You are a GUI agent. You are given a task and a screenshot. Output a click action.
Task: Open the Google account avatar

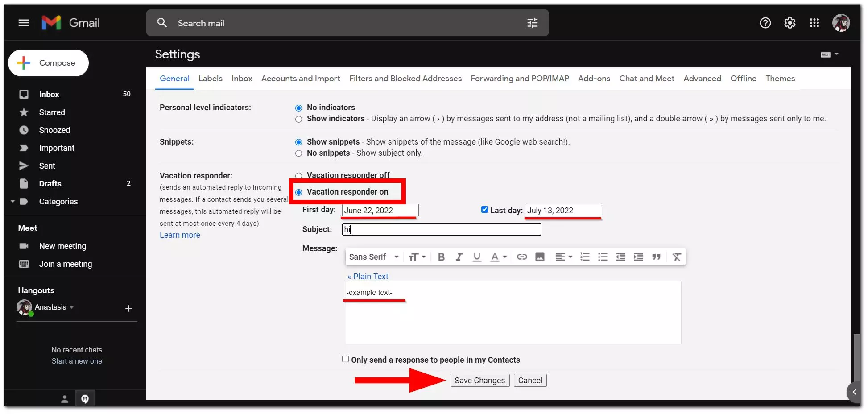841,23
